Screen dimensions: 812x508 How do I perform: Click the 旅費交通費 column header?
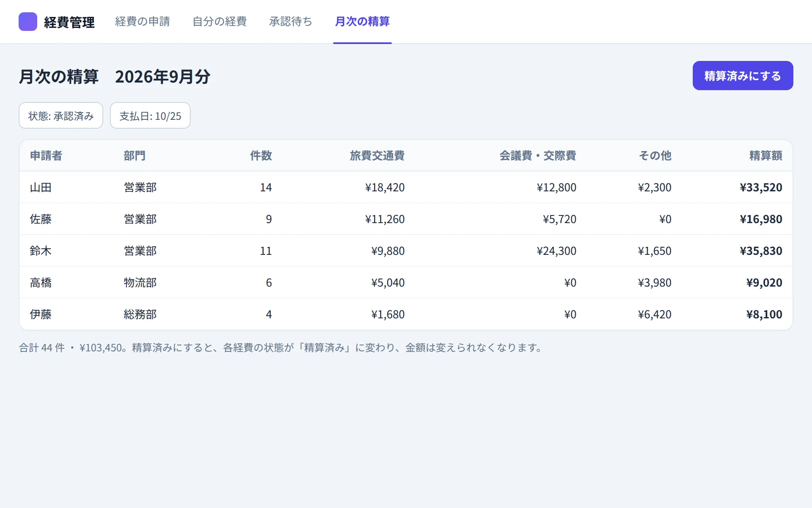click(x=377, y=156)
